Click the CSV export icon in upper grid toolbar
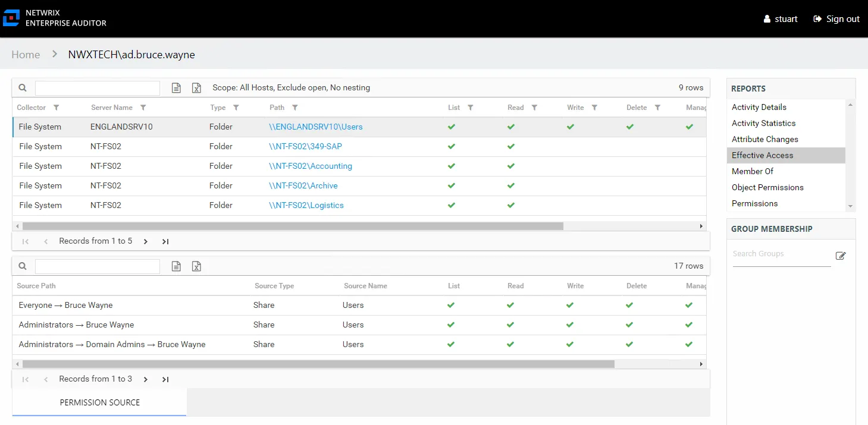 (176, 88)
